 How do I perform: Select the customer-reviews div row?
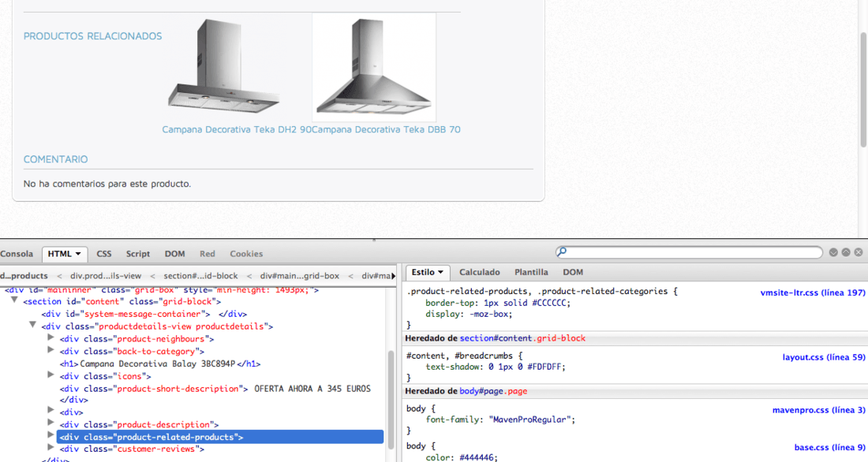(x=133, y=449)
